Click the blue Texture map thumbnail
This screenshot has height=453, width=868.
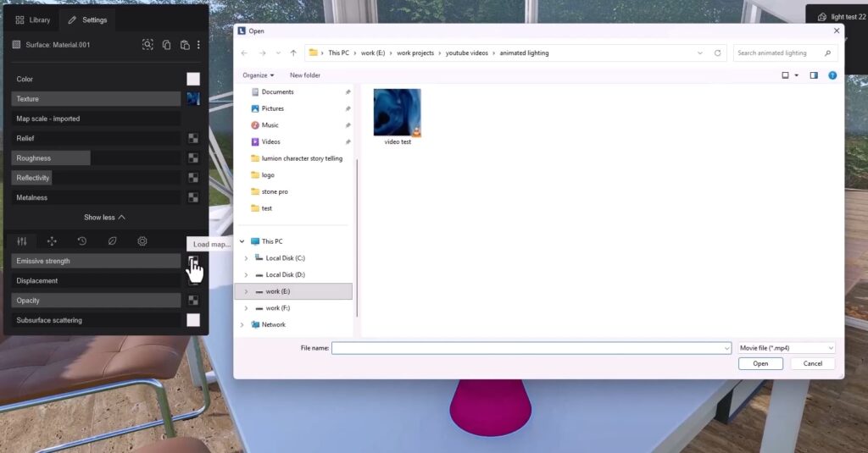193,99
